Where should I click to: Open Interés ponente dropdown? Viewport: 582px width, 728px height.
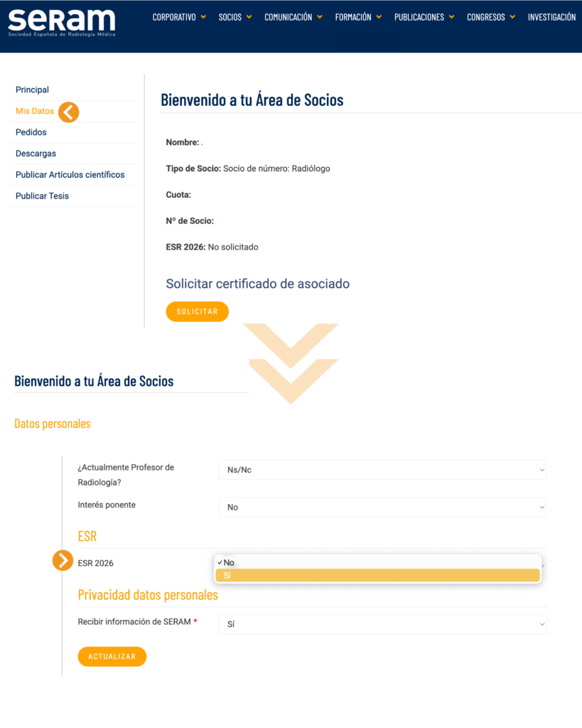point(382,507)
